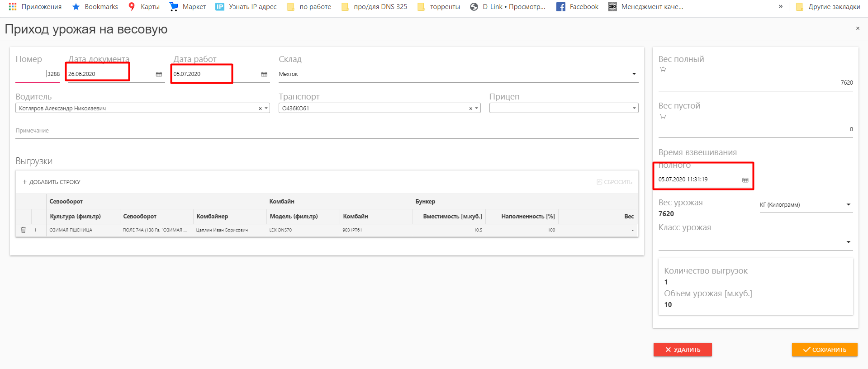Open calendar picker for Дата документа
Image resolution: width=868 pixels, height=369 pixels.
click(159, 74)
